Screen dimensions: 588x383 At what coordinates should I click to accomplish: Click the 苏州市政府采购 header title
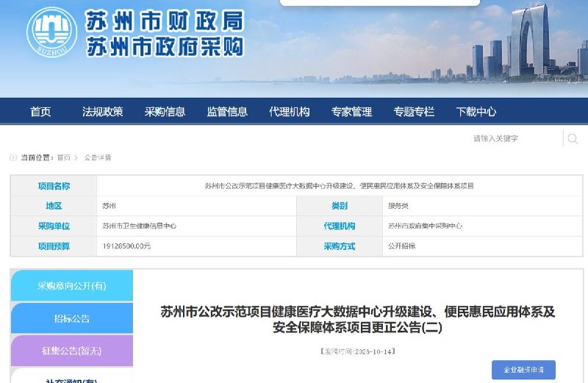click(165, 47)
